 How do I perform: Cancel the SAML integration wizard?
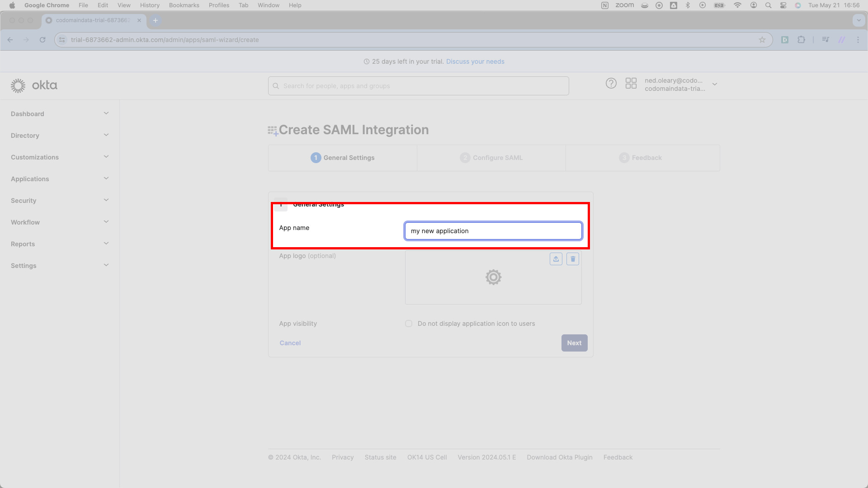(290, 343)
